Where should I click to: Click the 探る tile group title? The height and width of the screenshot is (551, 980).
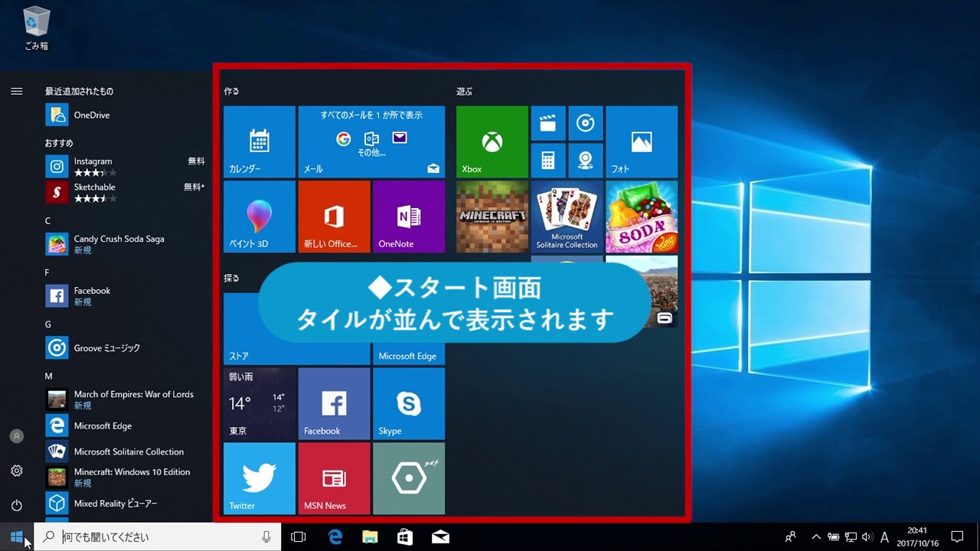tap(231, 278)
